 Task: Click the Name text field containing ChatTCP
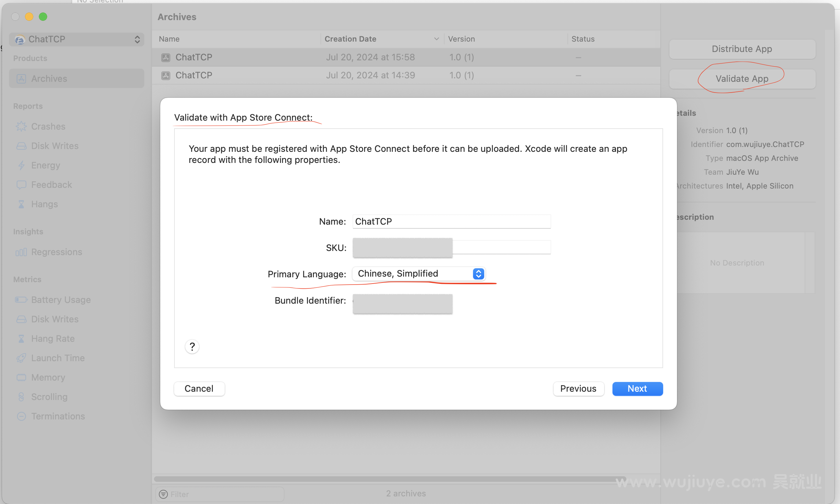[x=452, y=221]
